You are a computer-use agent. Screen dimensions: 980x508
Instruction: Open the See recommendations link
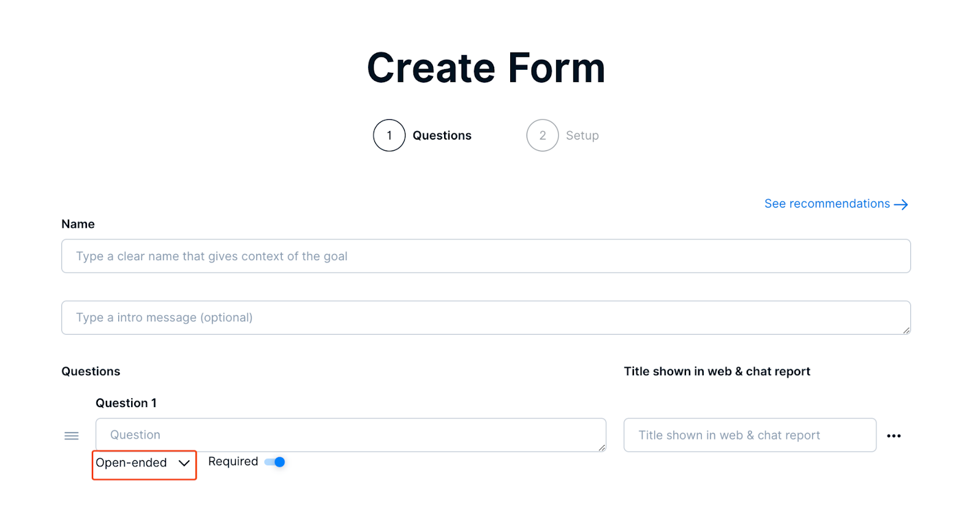(827, 204)
